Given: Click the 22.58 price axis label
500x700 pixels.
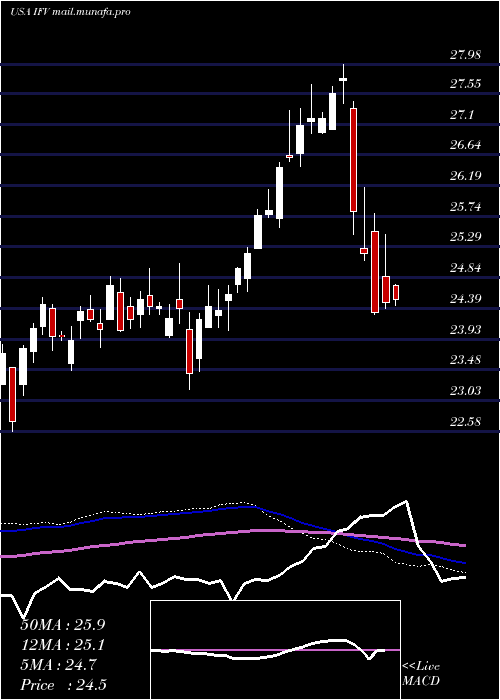Looking at the screenshot, I should (x=465, y=421).
